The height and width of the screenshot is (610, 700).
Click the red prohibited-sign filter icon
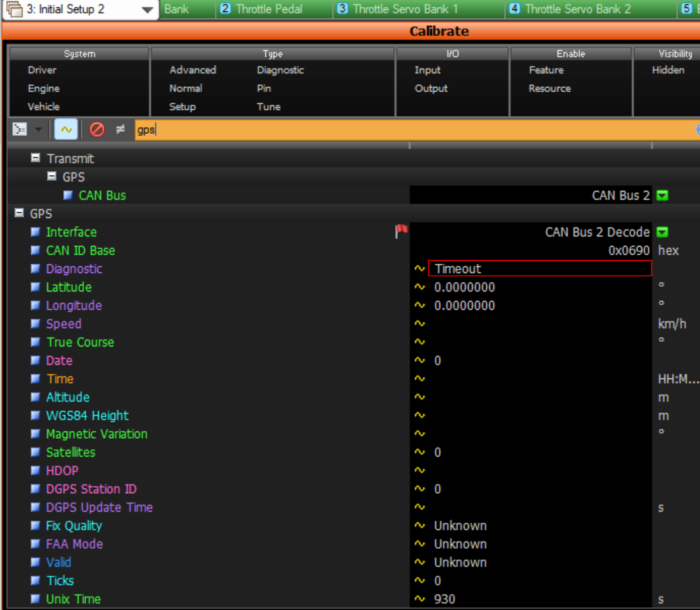pyautogui.click(x=97, y=128)
